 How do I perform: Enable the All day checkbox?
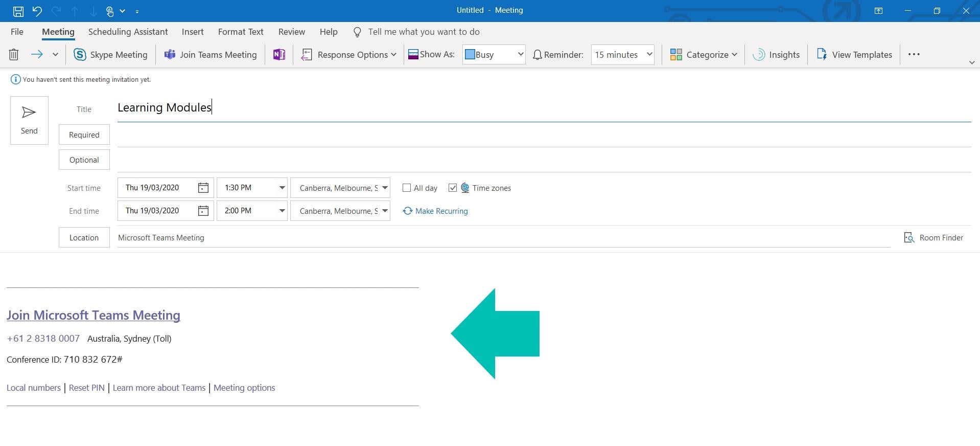pos(407,188)
